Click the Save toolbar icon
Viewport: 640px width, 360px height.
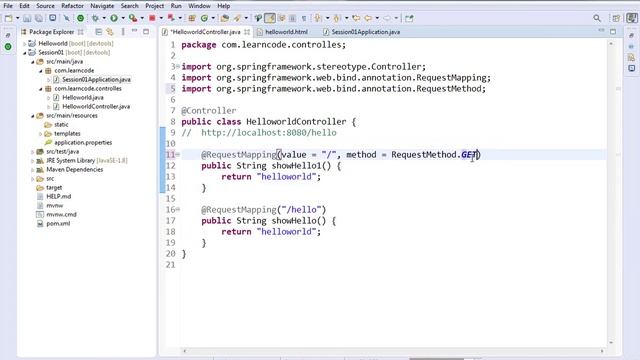click(27, 18)
